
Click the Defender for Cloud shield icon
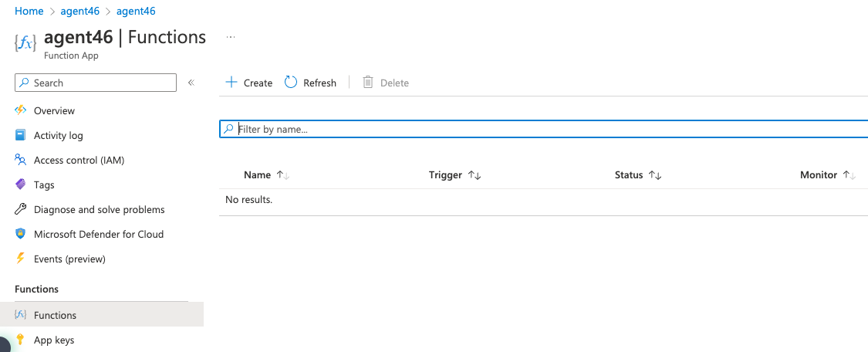tap(21, 234)
